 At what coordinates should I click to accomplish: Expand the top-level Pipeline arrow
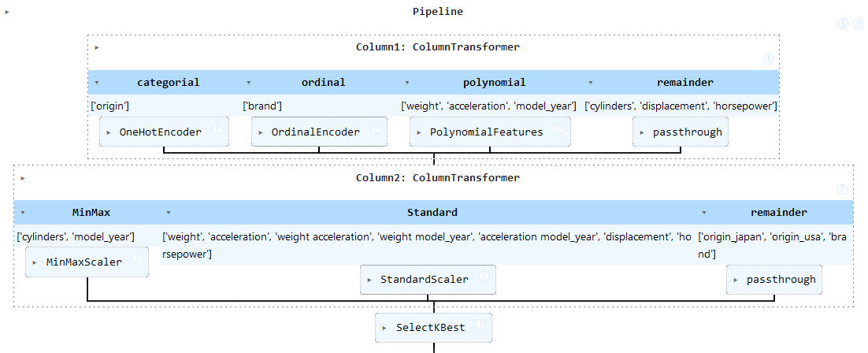click(7, 12)
